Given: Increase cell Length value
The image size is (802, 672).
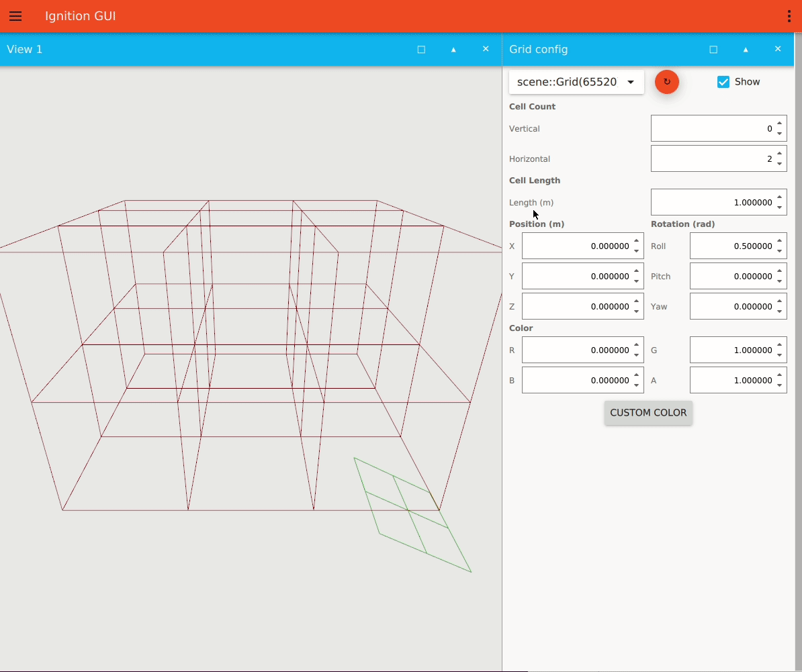Looking at the screenshot, I should pyautogui.click(x=779, y=197).
